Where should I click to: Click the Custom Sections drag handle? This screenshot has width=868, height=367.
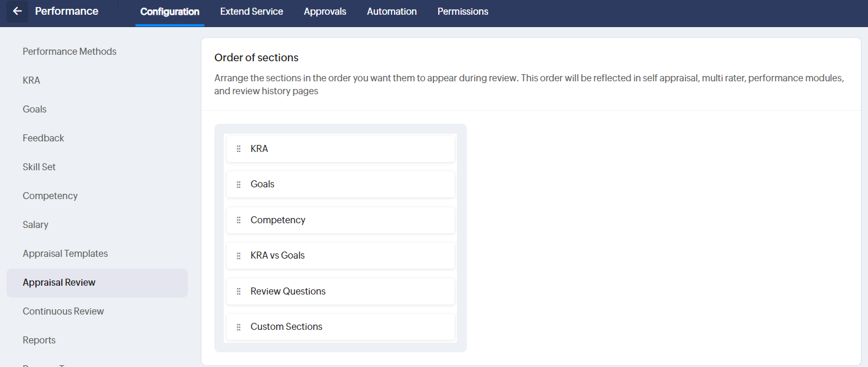pyautogui.click(x=238, y=327)
